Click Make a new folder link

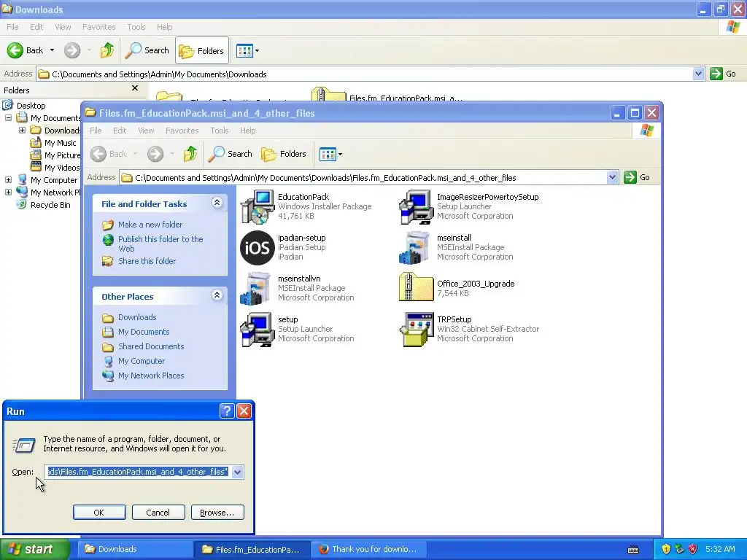(150, 225)
